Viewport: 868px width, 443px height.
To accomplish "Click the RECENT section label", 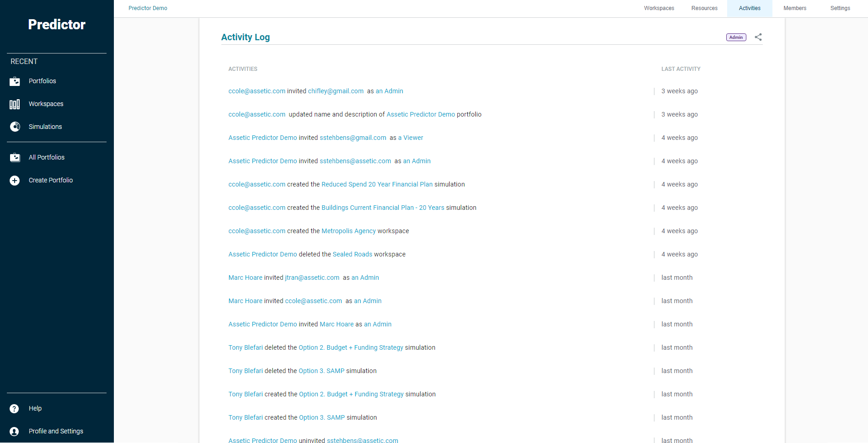I will click(x=24, y=61).
